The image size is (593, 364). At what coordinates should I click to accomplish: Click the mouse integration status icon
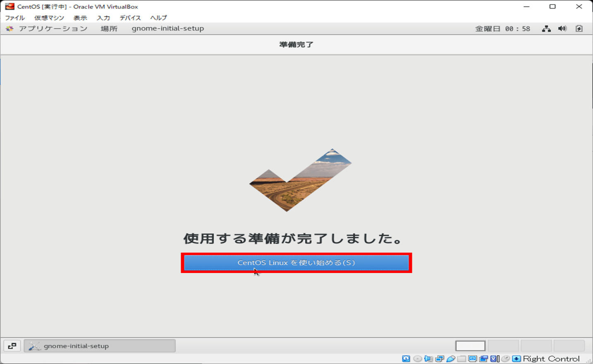[505, 359]
